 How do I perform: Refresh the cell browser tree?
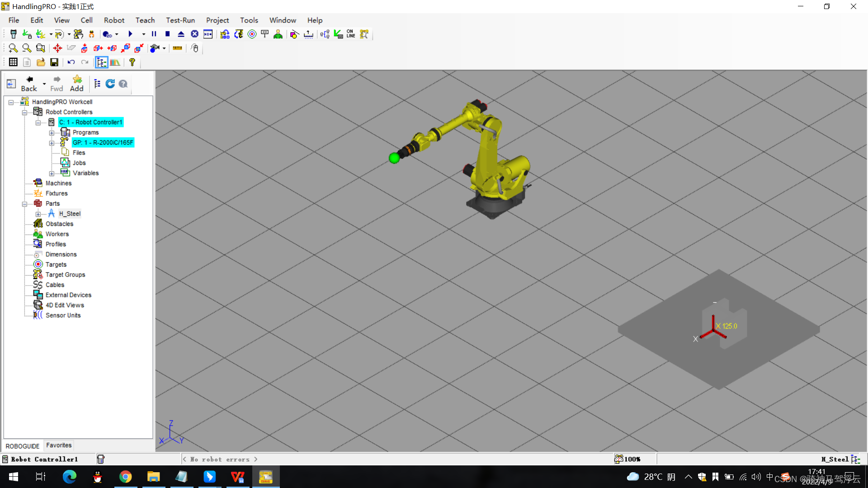[x=110, y=84]
